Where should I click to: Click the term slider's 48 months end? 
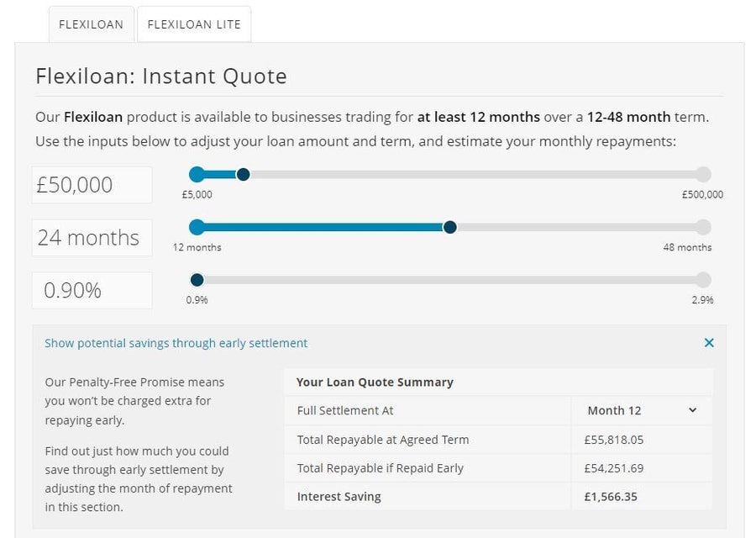pyautogui.click(x=703, y=227)
